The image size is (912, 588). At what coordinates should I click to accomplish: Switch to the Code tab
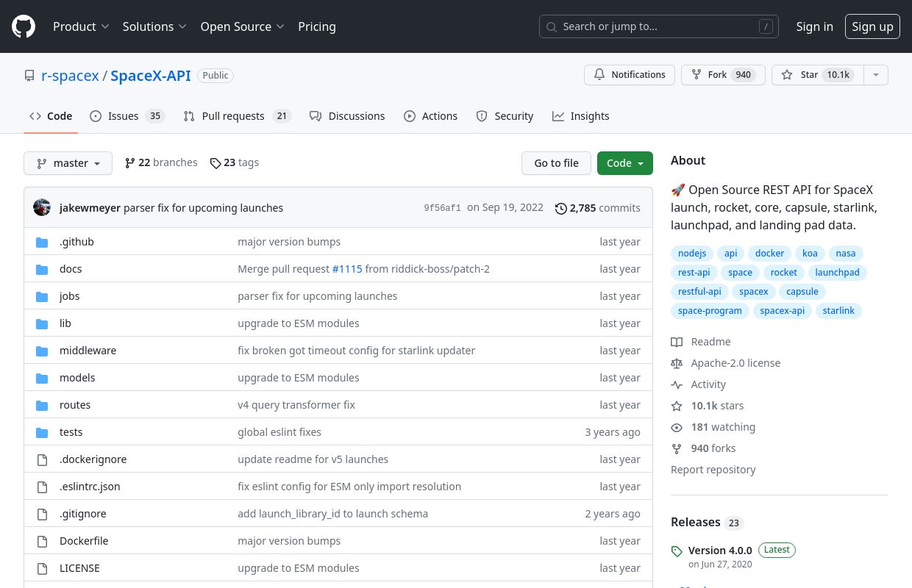pos(51,116)
